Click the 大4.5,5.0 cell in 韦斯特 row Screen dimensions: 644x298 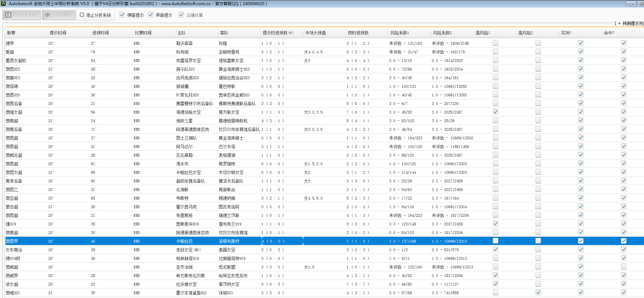pos(313,198)
